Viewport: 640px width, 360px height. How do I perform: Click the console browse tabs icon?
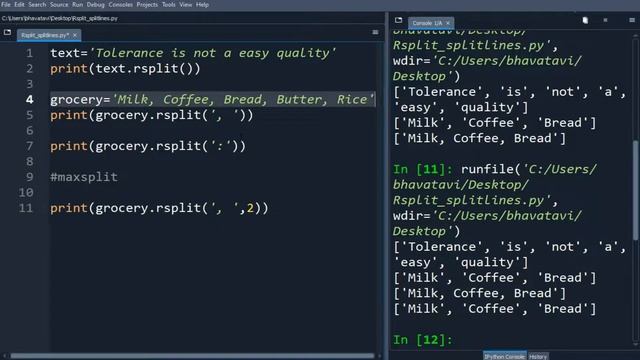click(x=398, y=20)
